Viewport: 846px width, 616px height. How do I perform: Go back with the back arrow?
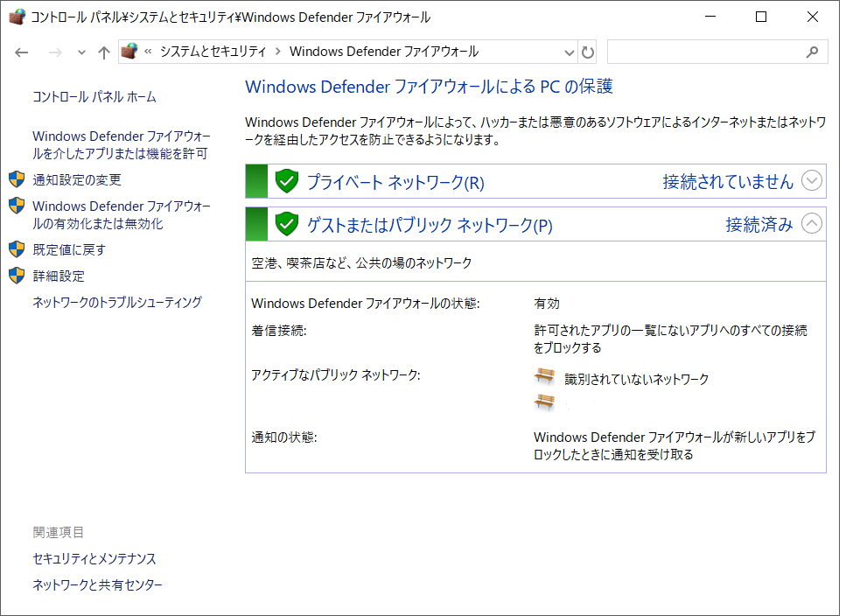click(x=22, y=52)
